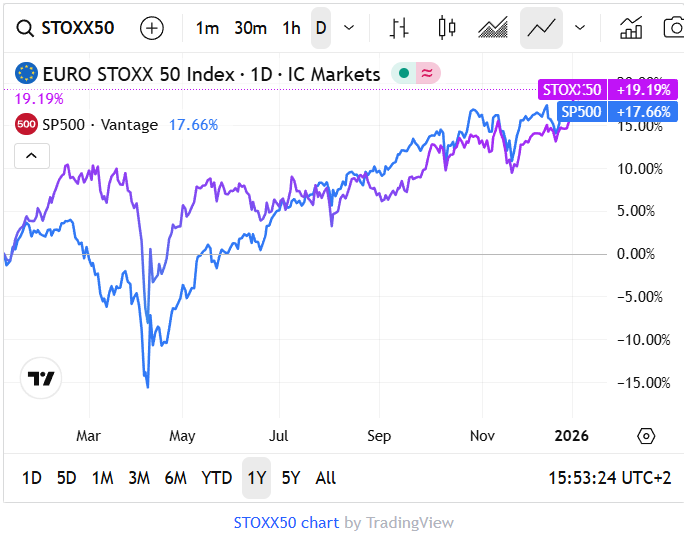Image resolution: width=690 pixels, height=538 pixels.
Task: Select the Bars chart style icon
Action: click(399, 28)
